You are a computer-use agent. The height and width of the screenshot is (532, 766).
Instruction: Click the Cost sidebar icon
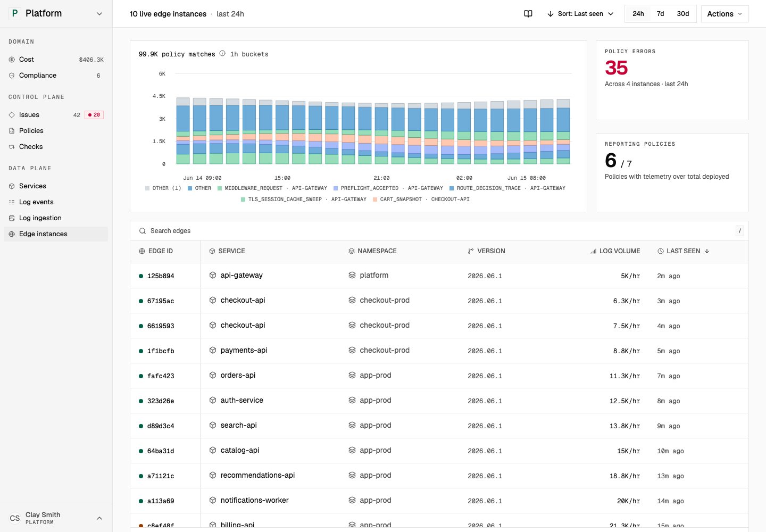[x=12, y=60]
